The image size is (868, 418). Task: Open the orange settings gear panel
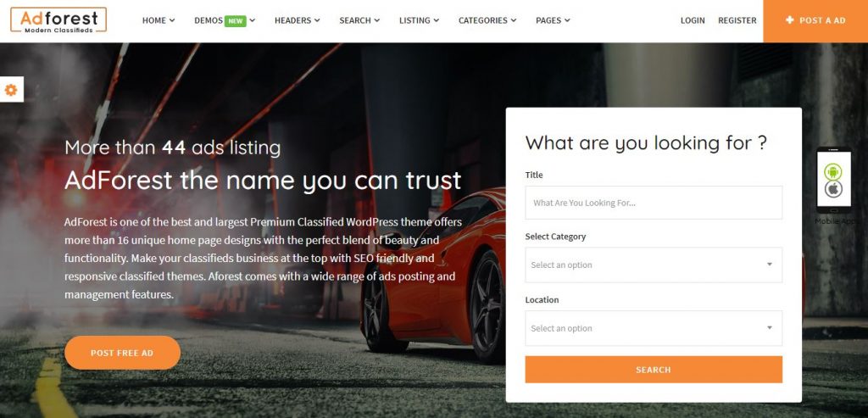click(x=11, y=90)
